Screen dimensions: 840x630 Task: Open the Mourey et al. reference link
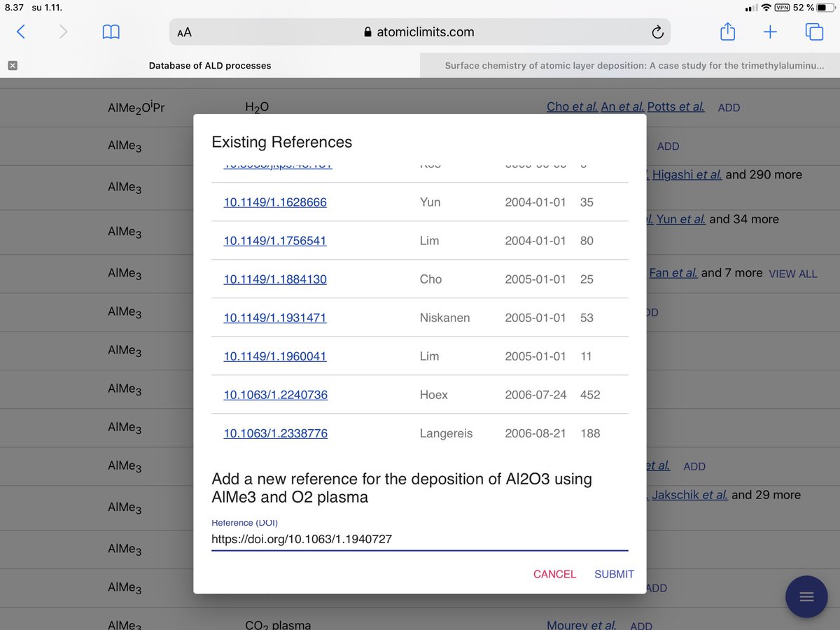[x=581, y=625]
